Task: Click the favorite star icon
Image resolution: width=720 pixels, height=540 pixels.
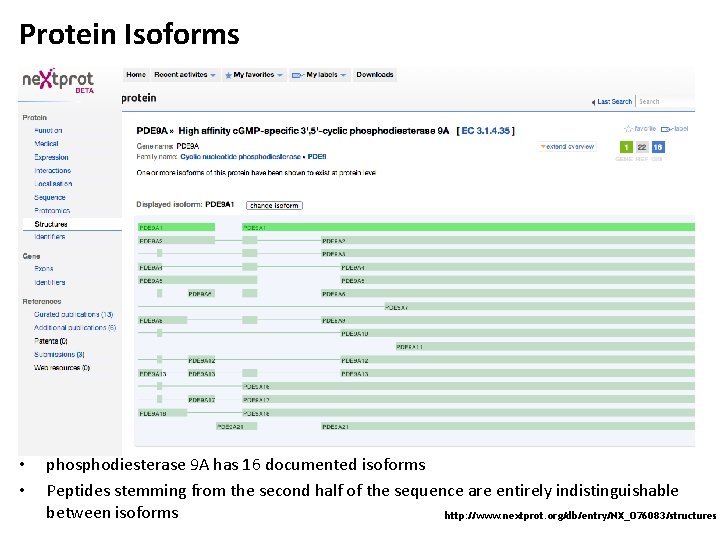Action: click(628, 129)
